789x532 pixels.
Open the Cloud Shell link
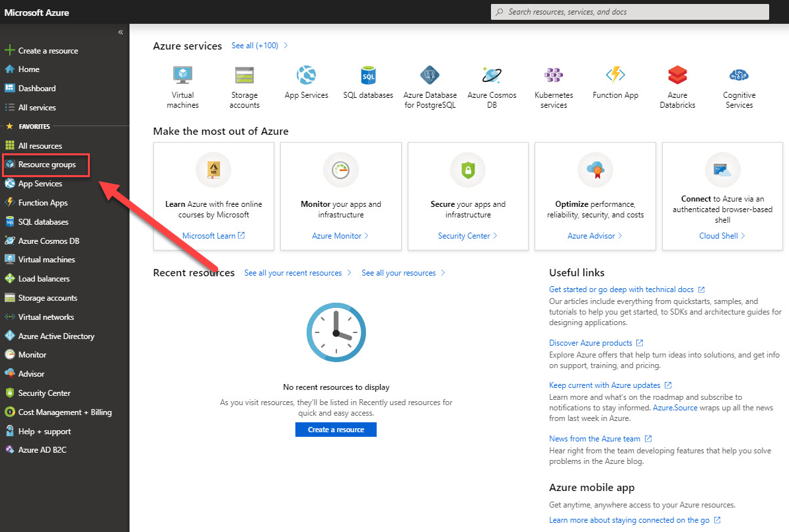click(x=722, y=235)
